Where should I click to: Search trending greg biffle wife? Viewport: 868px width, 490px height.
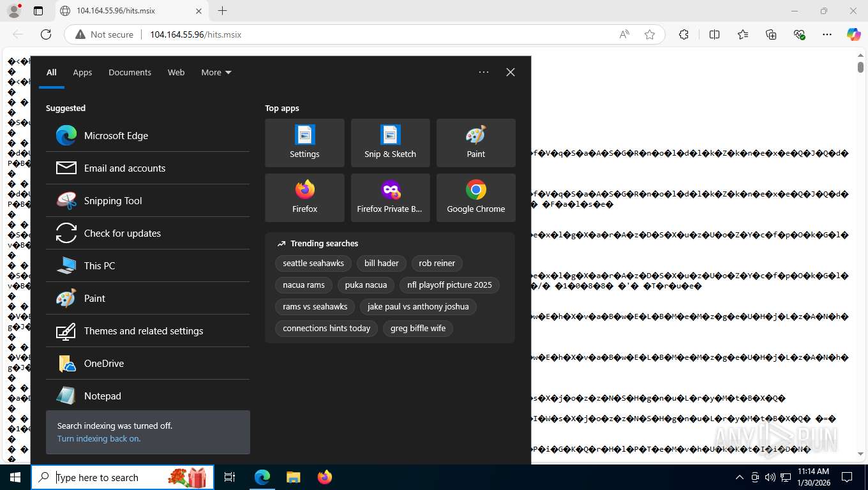pos(418,328)
